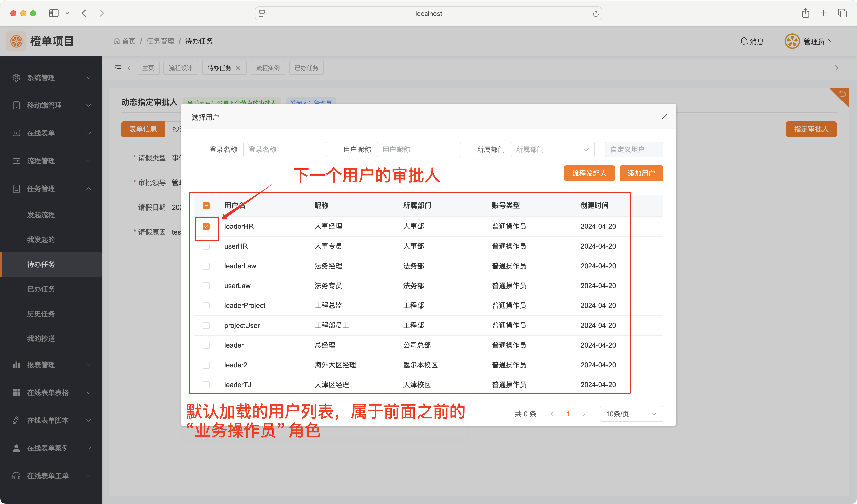Toggle the select-all header checkbox
857x504 pixels.
pos(206,206)
